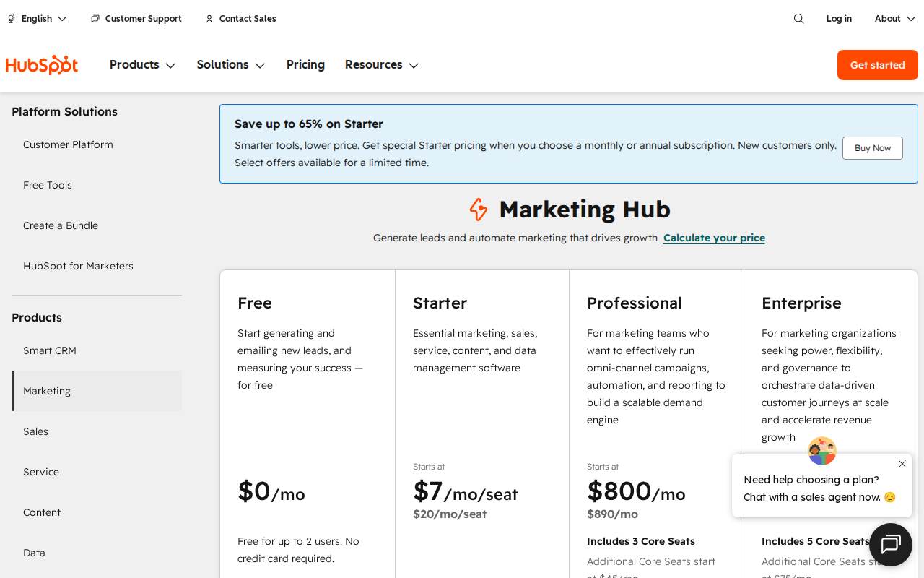This screenshot has width=924, height=578.
Task: Click the HubSpot logo
Action: tap(42, 65)
